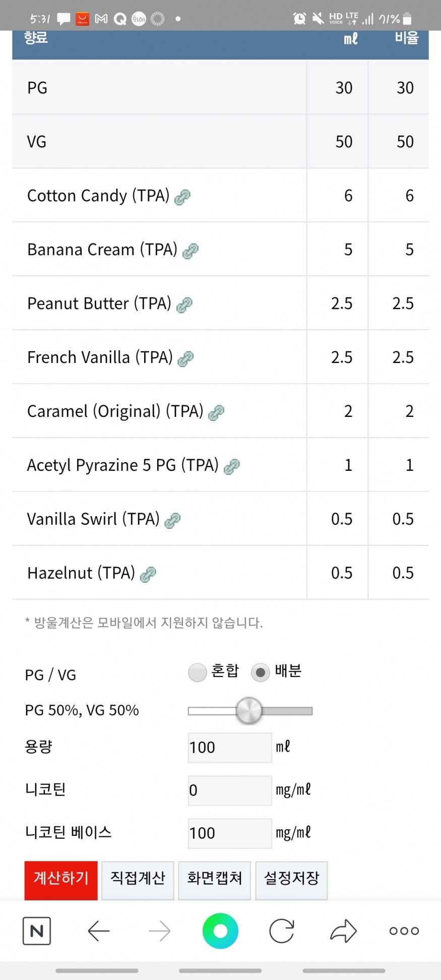Tap the Naver home N icon
The width and height of the screenshot is (441, 980).
pyautogui.click(x=37, y=931)
